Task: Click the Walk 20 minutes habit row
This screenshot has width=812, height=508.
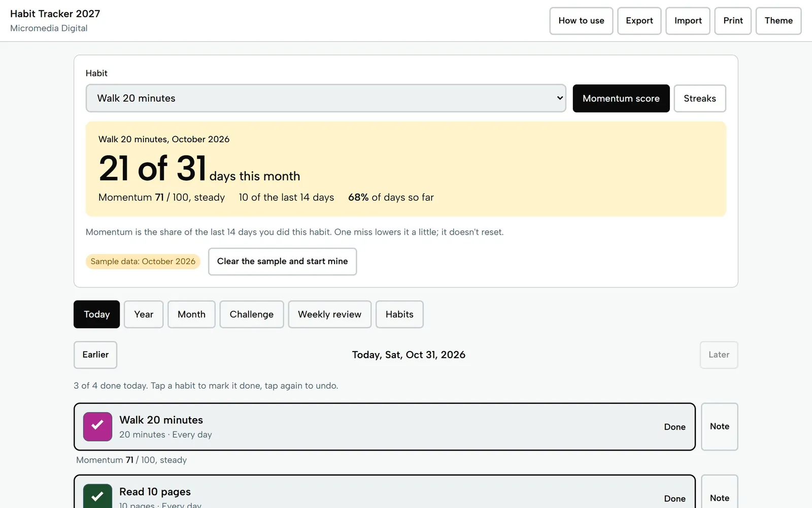Action: pos(385,427)
